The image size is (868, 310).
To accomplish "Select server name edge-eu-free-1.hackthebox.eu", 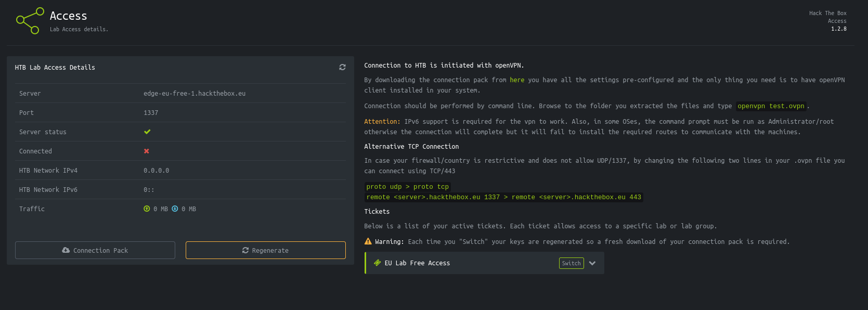I will (195, 94).
